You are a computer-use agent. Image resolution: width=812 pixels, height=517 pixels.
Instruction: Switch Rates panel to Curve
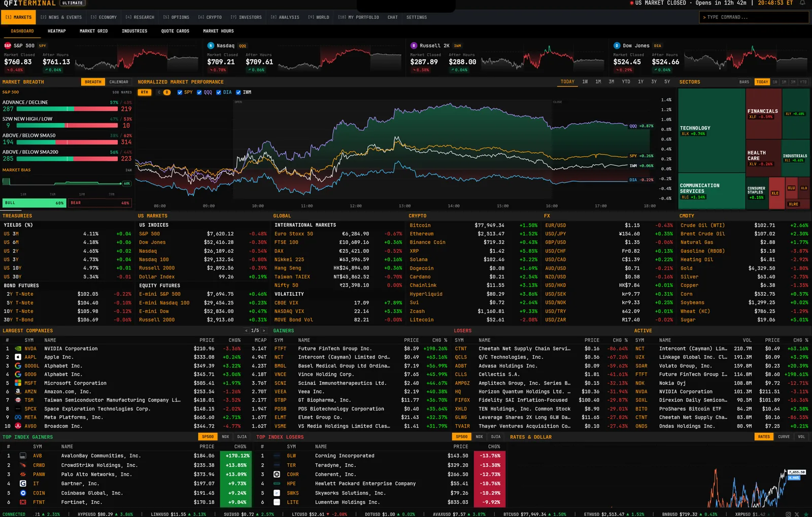click(x=784, y=437)
